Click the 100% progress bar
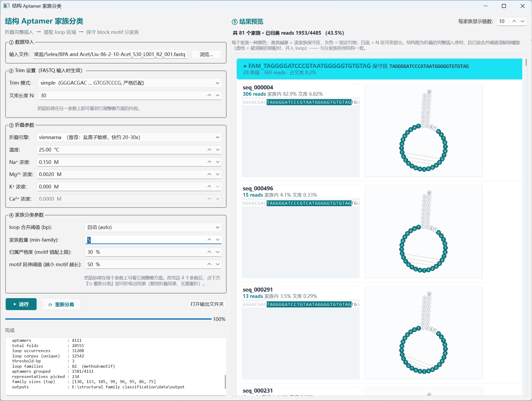This screenshot has height=401, width=532. tap(108, 319)
